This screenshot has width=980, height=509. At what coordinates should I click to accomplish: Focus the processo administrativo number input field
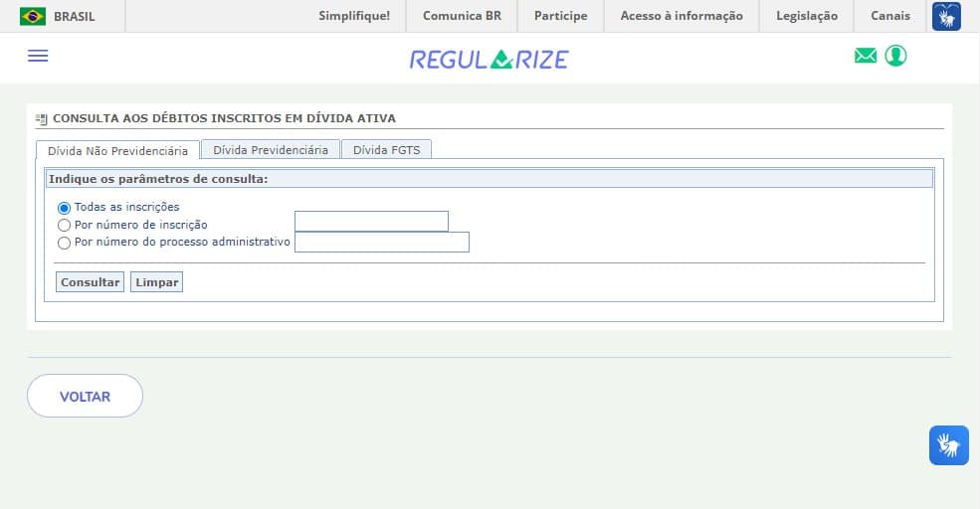pos(382,243)
